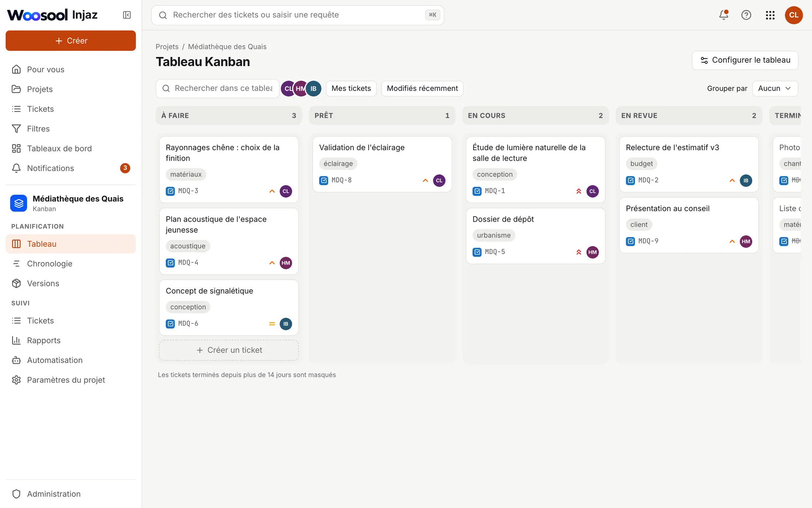This screenshot has width=812, height=508.
Task: Toggle the Modifiés récemment quick filter
Action: [422, 89]
